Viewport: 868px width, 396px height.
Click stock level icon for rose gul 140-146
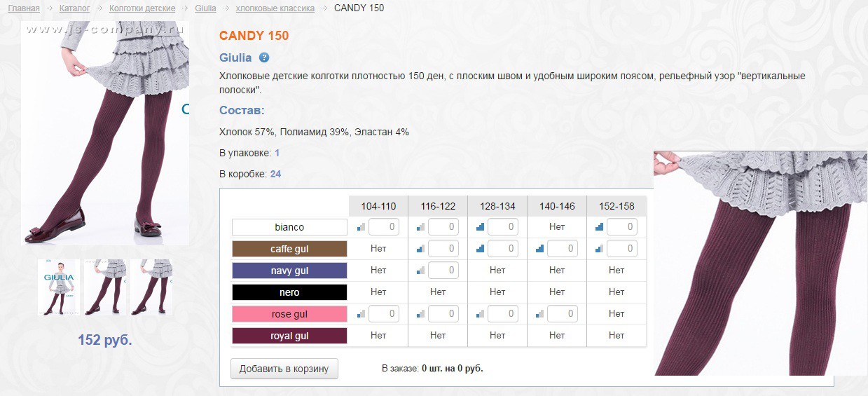coord(539,314)
